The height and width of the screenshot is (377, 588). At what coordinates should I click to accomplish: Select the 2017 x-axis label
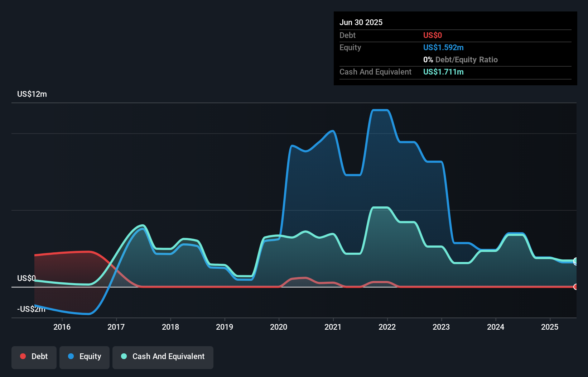[116, 327]
